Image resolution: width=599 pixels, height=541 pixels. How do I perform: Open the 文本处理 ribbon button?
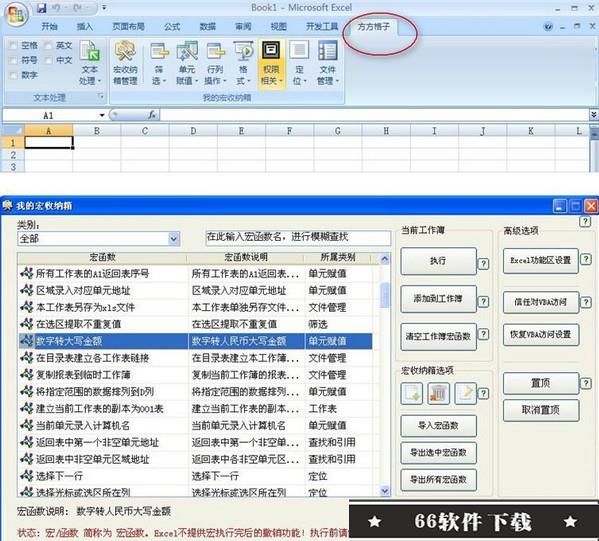[89, 63]
